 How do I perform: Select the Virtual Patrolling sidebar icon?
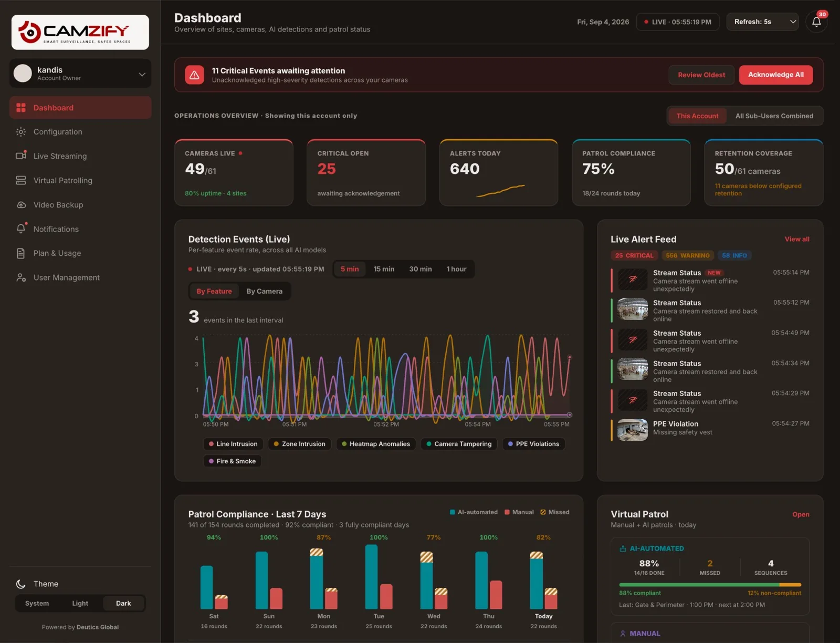tap(21, 180)
